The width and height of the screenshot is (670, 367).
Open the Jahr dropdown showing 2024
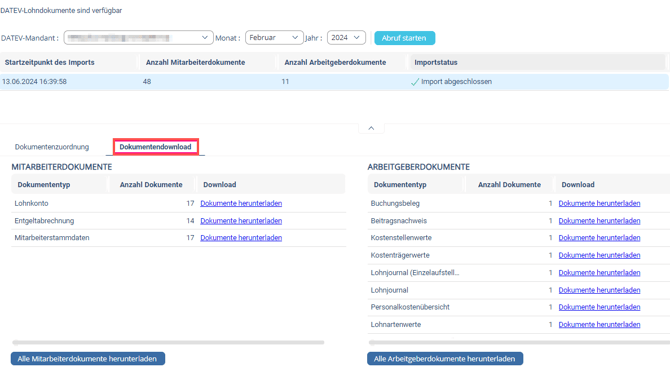coord(346,38)
